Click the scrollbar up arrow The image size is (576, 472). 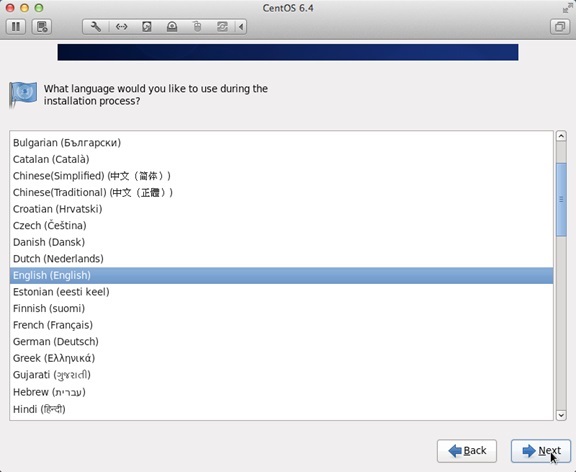561,136
